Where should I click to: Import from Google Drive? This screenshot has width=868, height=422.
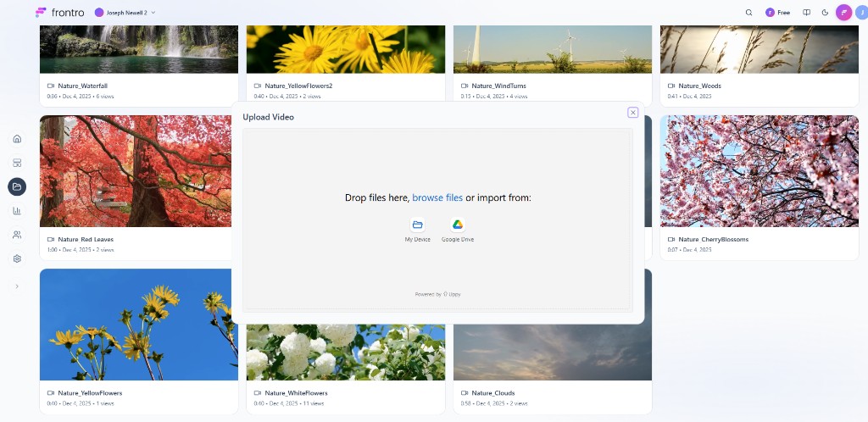(x=457, y=230)
